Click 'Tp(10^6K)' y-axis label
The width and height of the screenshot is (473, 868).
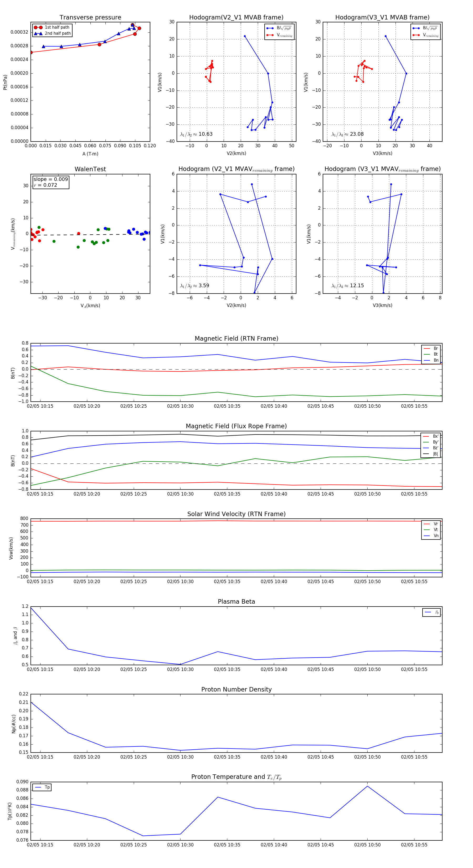[x=10, y=811]
